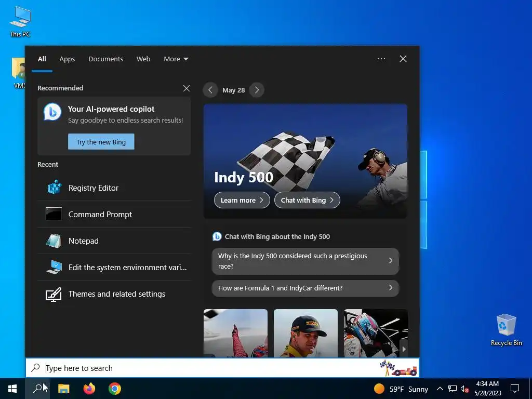Open the search options ellipsis menu

click(x=381, y=59)
